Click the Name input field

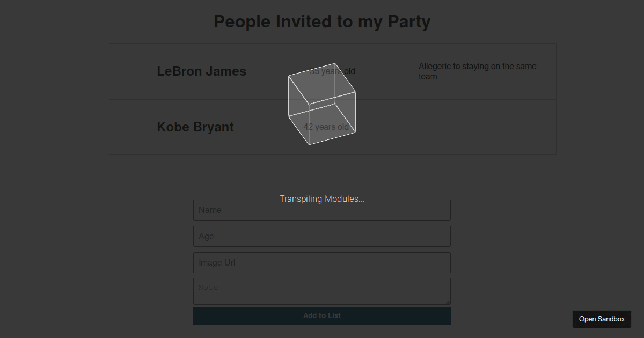(322, 210)
